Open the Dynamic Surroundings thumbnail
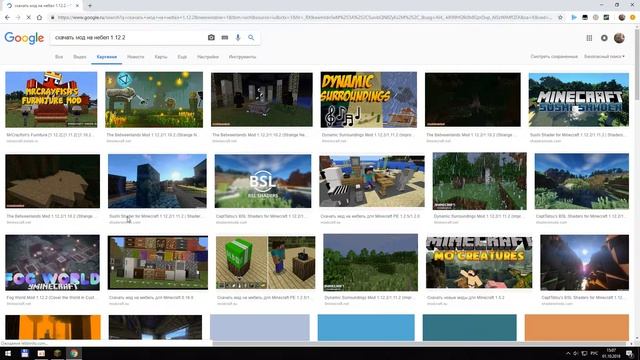The height and width of the screenshot is (360, 640). tap(369, 100)
